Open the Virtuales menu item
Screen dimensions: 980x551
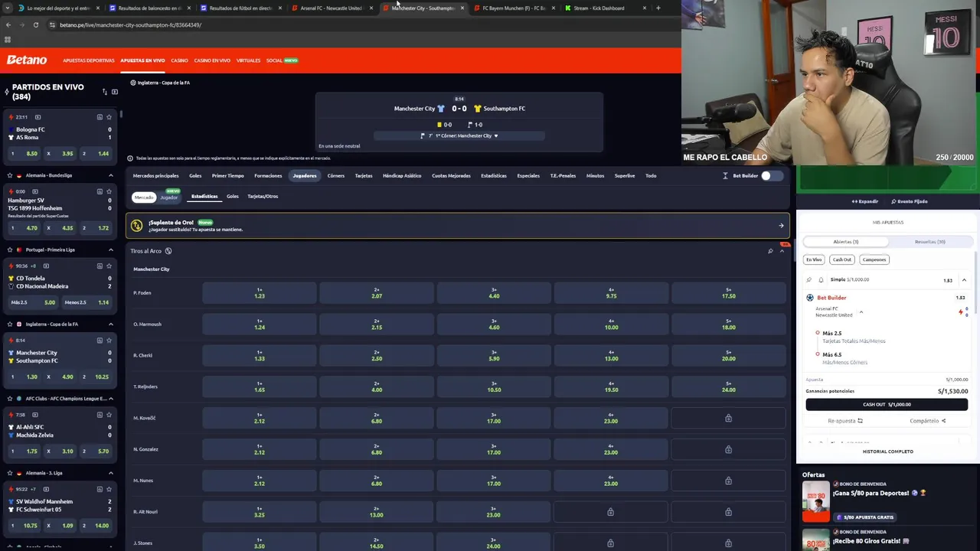click(248, 60)
